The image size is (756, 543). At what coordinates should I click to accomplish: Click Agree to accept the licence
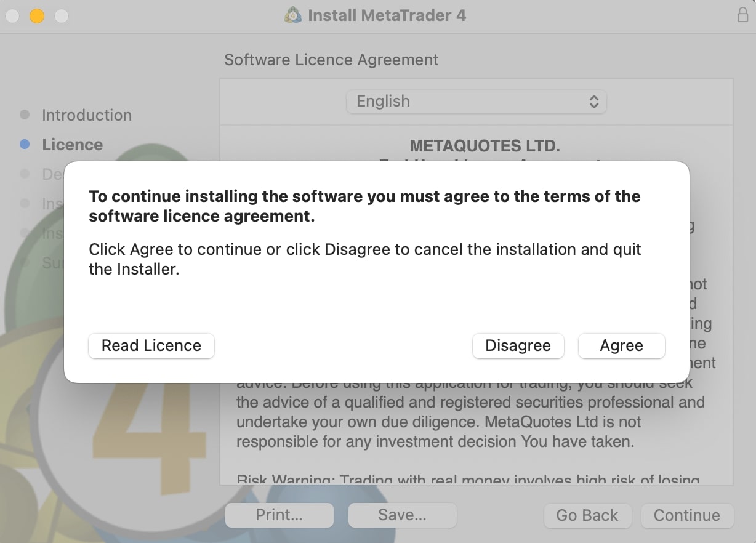click(621, 345)
